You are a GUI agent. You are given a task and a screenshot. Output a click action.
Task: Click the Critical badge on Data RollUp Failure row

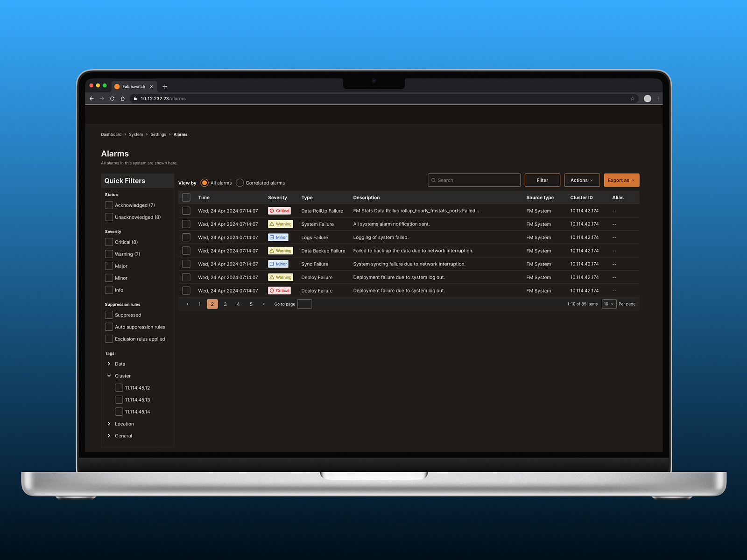point(279,210)
